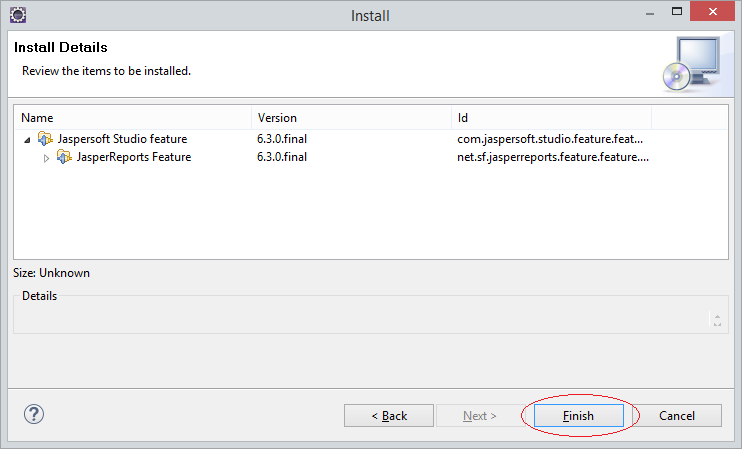Click the Details scroll up arrow
This screenshot has height=449, width=742.
pyautogui.click(x=717, y=317)
